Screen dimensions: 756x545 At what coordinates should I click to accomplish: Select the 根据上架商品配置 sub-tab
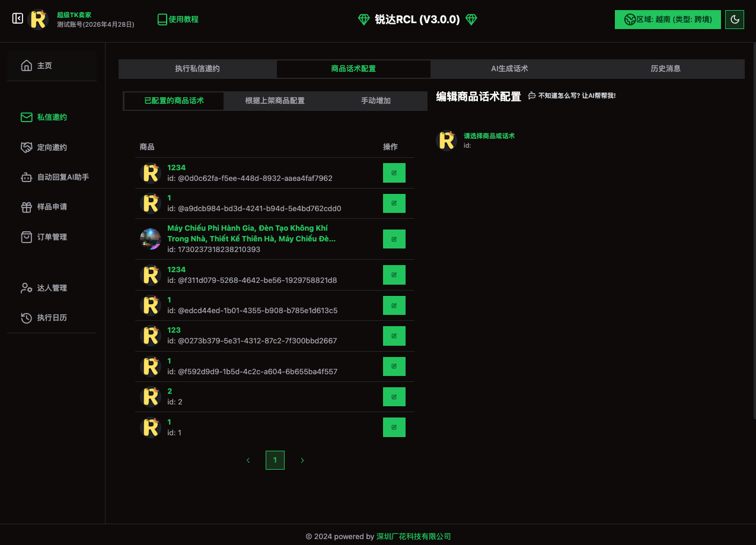[275, 101]
